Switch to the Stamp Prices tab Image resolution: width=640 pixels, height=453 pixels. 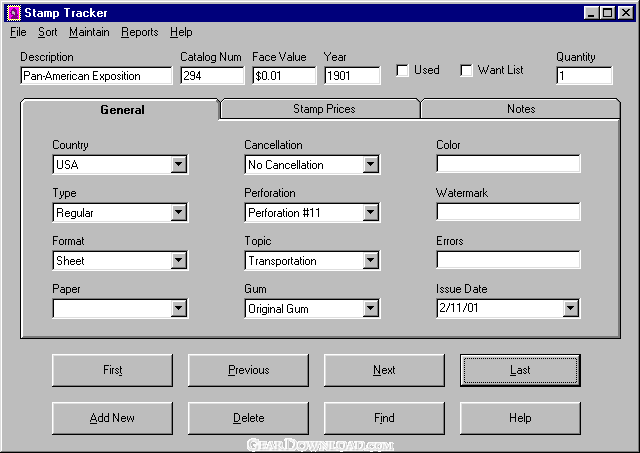pyautogui.click(x=323, y=109)
